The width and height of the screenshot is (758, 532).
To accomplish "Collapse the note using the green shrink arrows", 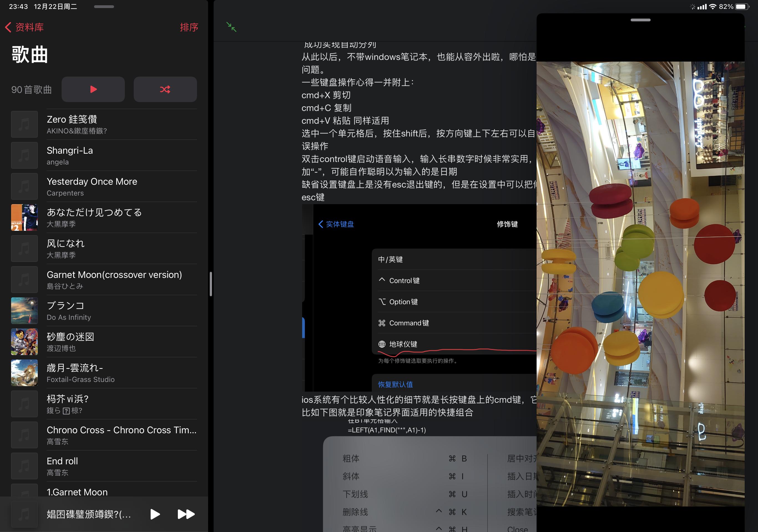I will click(x=232, y=27).
